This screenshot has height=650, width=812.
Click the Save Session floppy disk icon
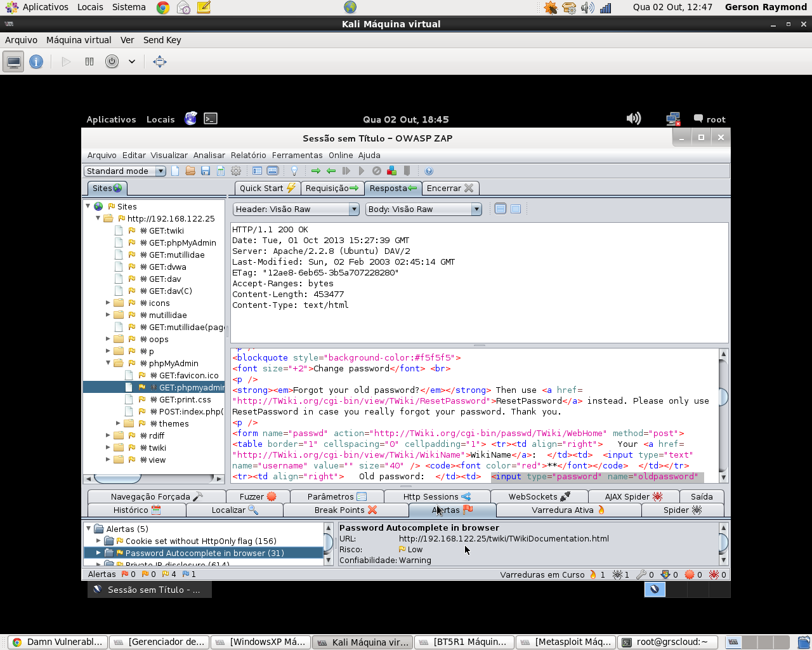tap(206, 171)
